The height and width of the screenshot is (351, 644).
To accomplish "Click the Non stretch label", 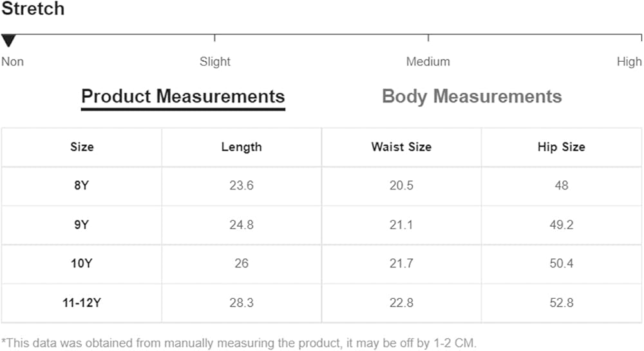I will (12, 62).
